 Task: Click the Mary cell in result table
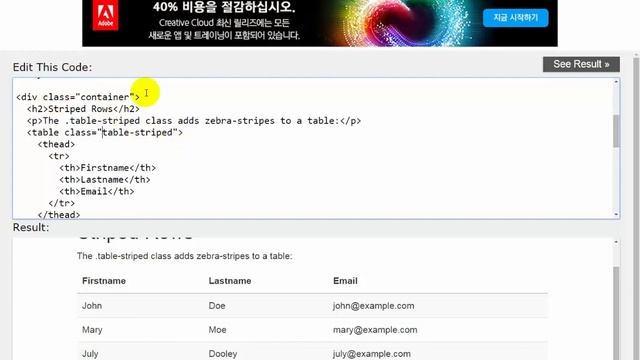tap(92, 330)
